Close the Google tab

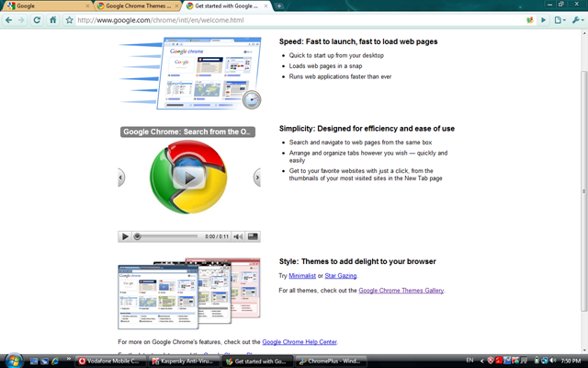(x=88, y=6)
